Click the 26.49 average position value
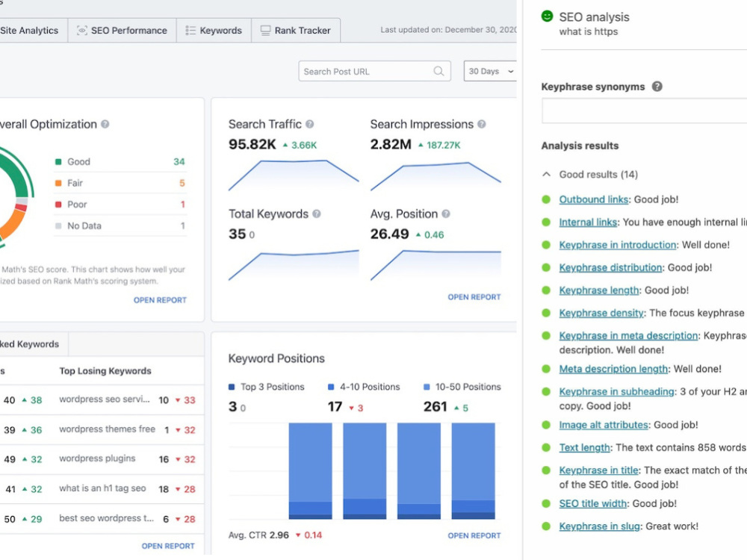This screenshot has width=747, height=560. (x=390, y=234)
